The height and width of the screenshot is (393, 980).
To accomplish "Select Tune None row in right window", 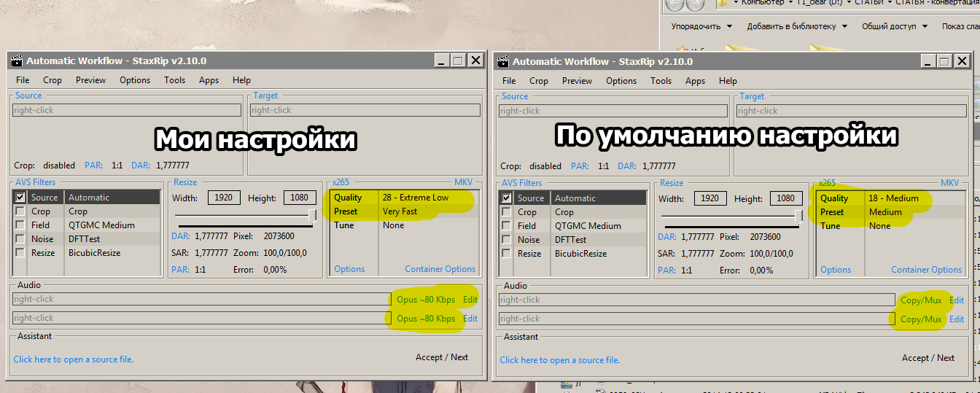I will (891, 226).
